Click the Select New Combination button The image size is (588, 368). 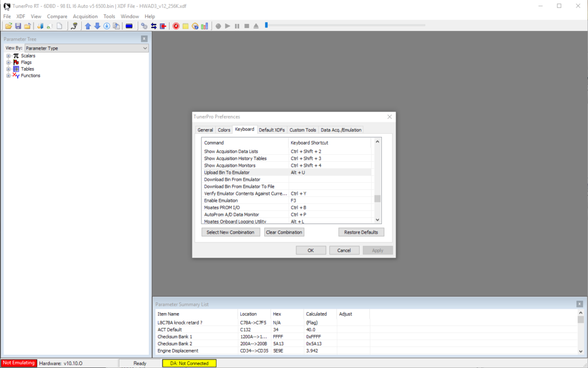(231, 232)
